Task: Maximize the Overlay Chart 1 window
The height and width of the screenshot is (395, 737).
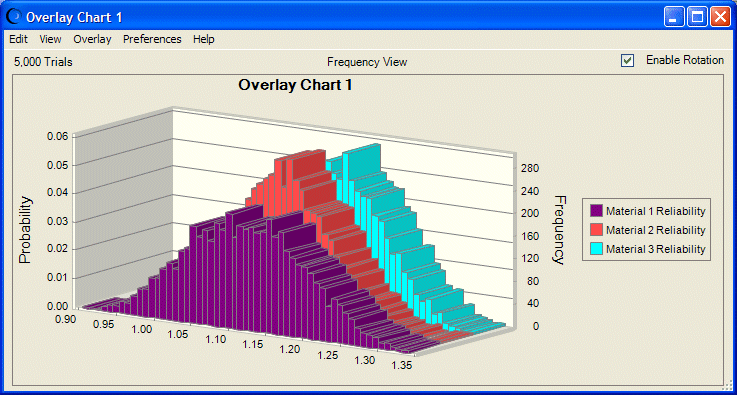Action: 697,17
